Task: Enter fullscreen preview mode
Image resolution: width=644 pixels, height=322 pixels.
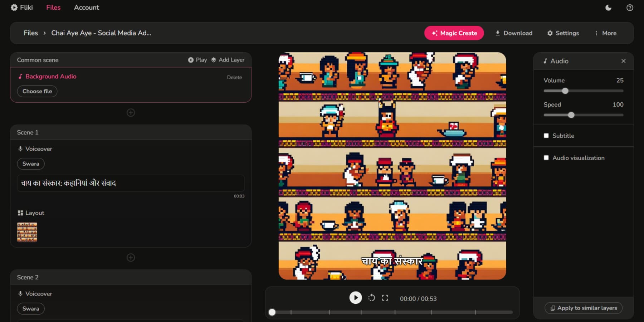Action: point(385,298)
